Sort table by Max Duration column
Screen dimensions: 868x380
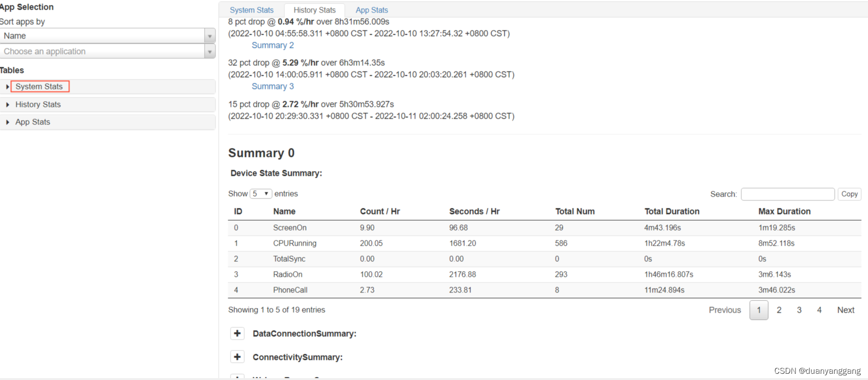coord(784,211)
